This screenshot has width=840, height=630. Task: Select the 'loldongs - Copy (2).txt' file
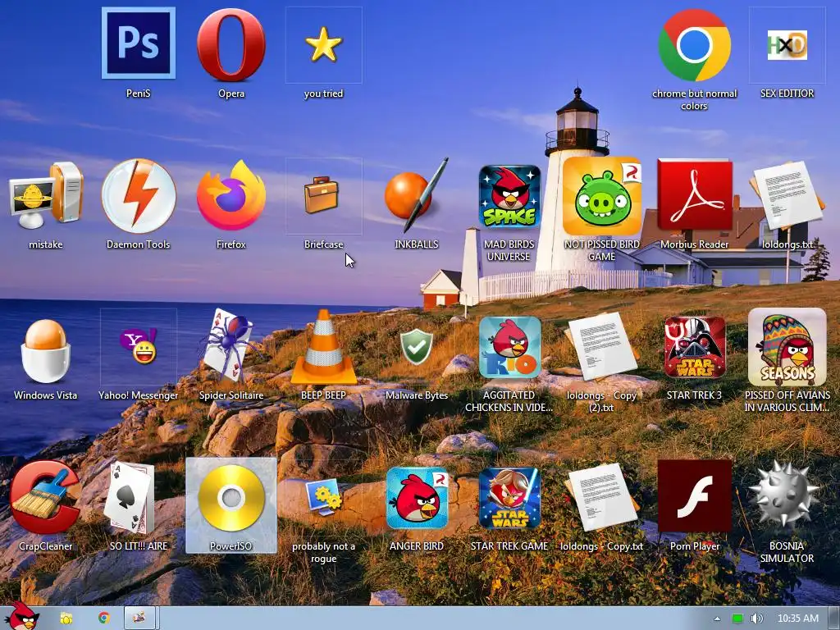[x=601, y=347]
